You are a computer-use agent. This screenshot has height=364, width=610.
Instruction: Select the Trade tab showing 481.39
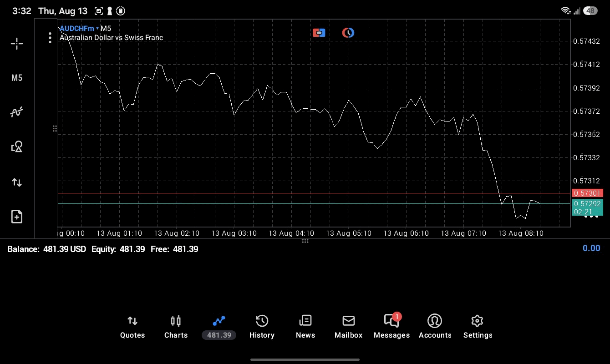click(x=219, y=327)
